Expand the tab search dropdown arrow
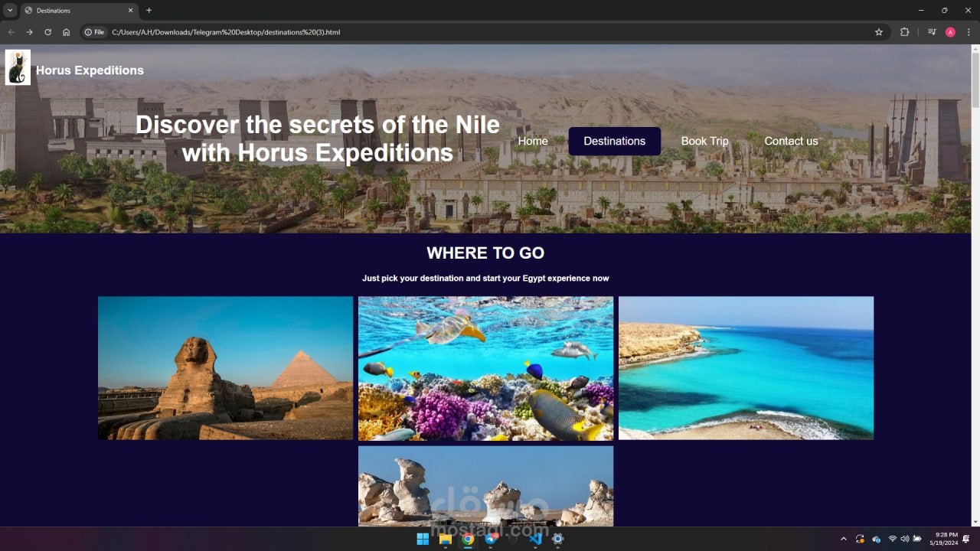 (10, 10)
